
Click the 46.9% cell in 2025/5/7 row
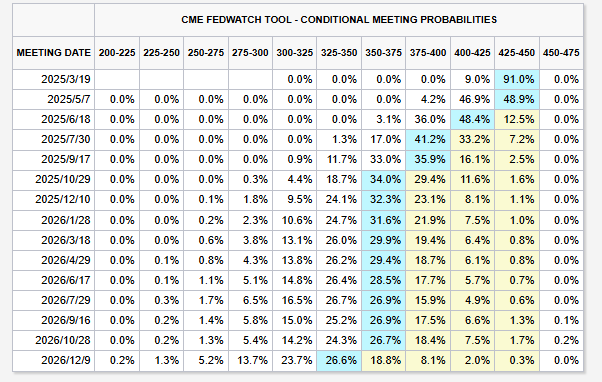tap(473, 99)
